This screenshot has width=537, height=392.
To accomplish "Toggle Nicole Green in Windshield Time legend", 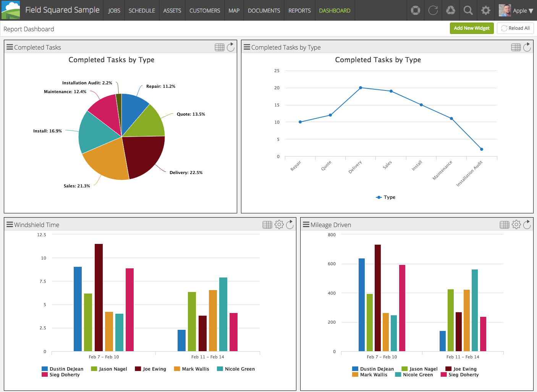I will pyautogui.click(x=236, y=369).
